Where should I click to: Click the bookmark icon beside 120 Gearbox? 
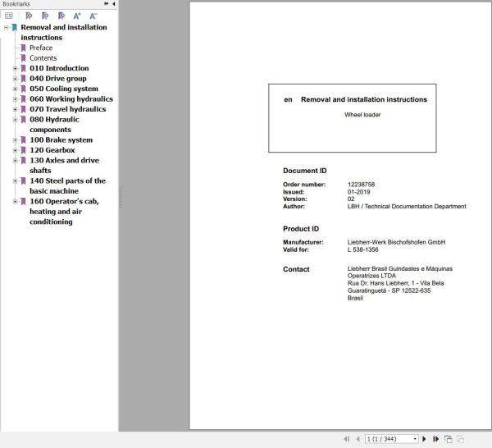click(x=23, y=150)
